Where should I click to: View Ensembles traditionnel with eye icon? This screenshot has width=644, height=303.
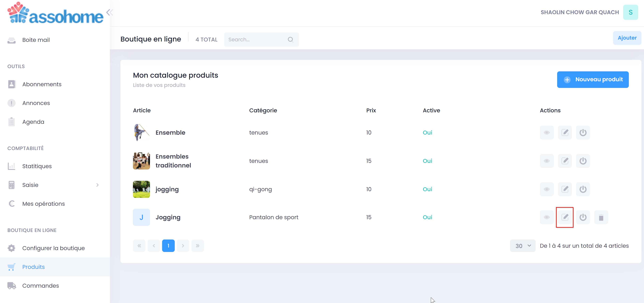point(547,161)
